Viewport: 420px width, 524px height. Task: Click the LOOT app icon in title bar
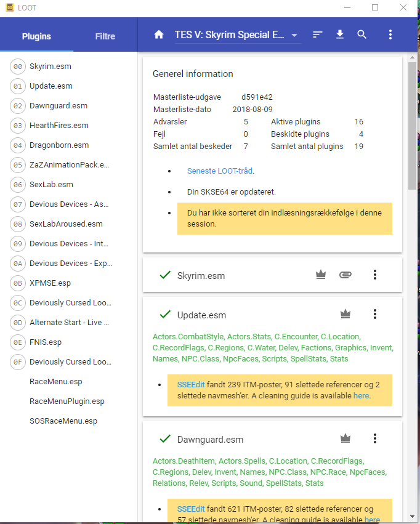tap(10, 7)
